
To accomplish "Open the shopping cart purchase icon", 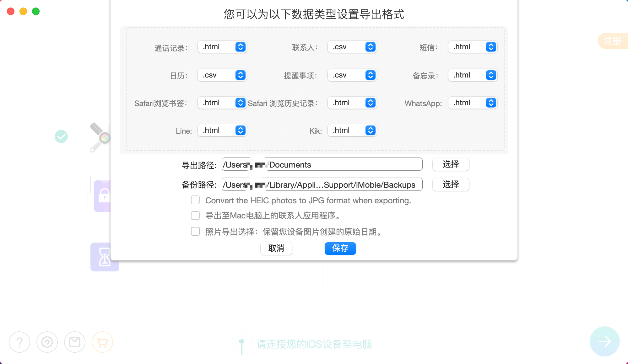I will tap(102, 342).
